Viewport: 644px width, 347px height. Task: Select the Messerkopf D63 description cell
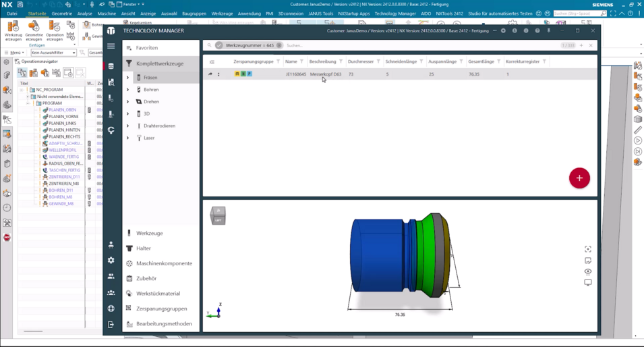(x=326, y=74)
